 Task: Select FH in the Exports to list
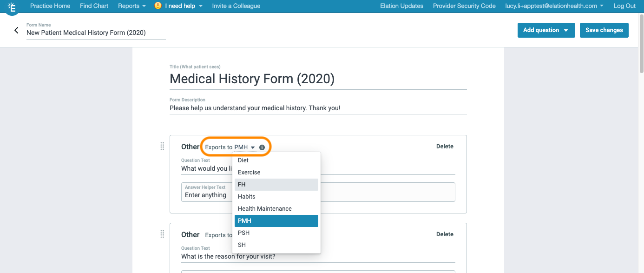[x=242, y=184]
